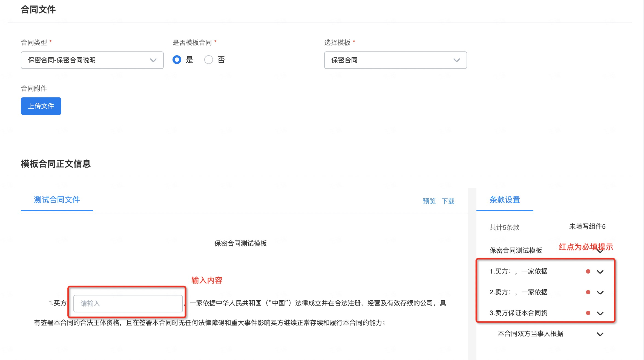The image size is (644, 360).
Task: Click the 下载 link
Action: (448, 201)
